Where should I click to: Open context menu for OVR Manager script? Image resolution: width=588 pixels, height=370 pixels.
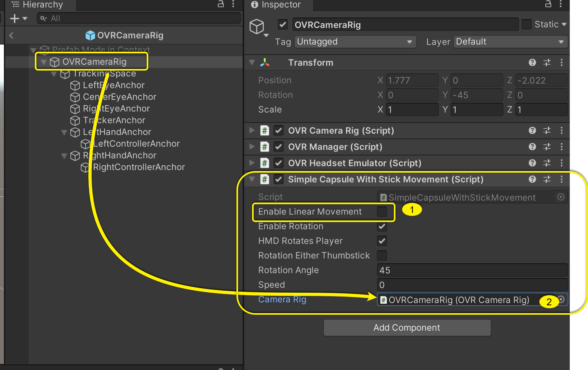[562, 147]
